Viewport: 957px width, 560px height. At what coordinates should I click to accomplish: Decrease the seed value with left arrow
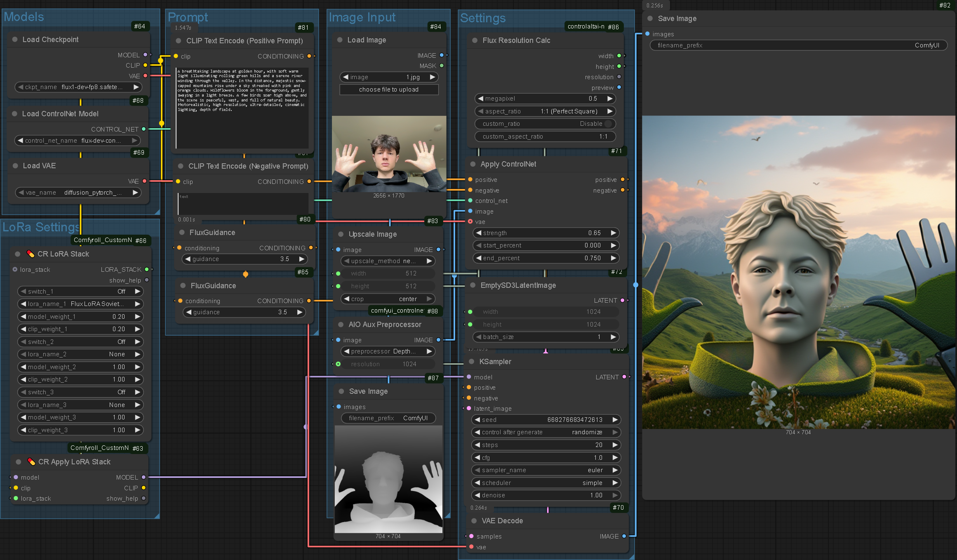pos(477,420)
